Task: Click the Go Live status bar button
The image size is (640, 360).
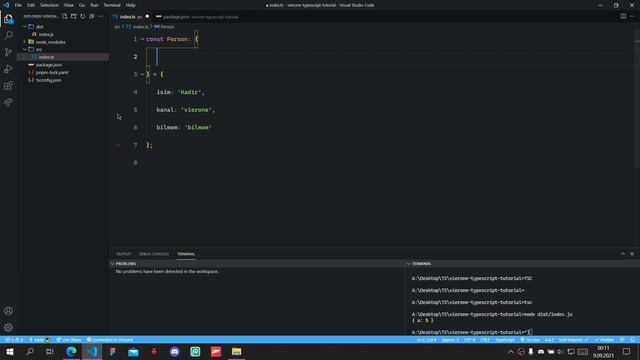Action: pos(530,340)
